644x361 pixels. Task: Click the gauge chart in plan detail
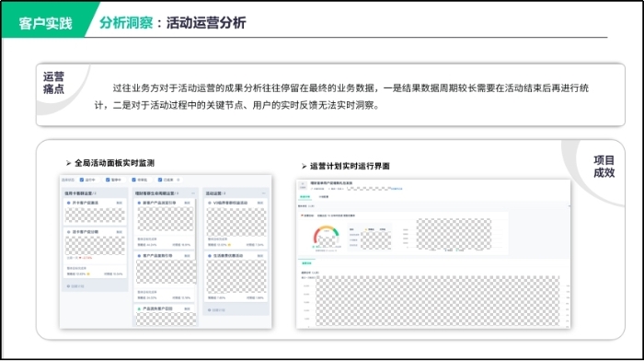[327, 237]
